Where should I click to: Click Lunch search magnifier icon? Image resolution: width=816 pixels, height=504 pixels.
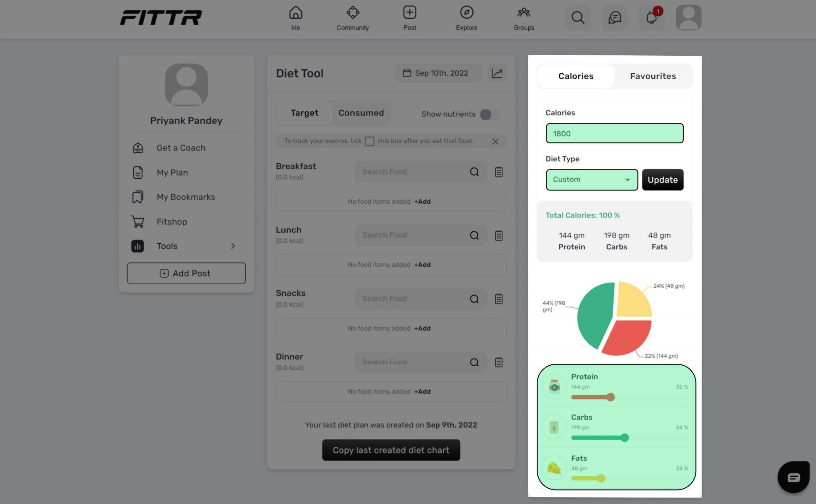474,235
